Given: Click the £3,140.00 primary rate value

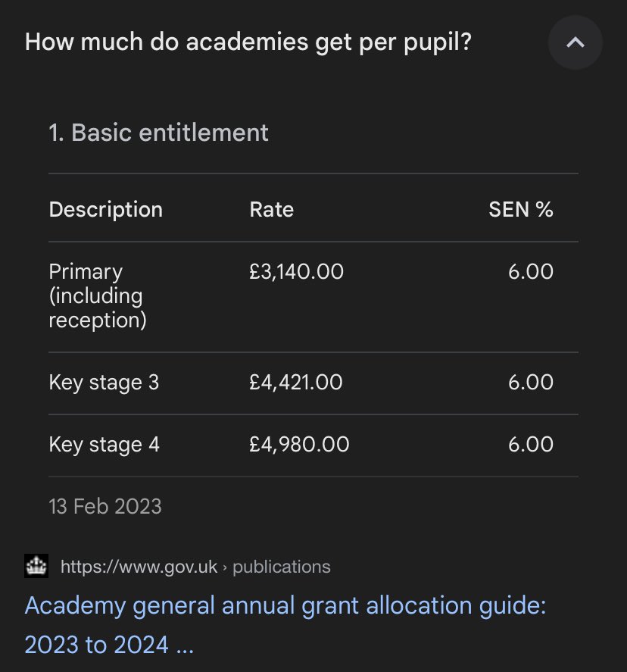Looking at the screenshot, I should (296, 272).
